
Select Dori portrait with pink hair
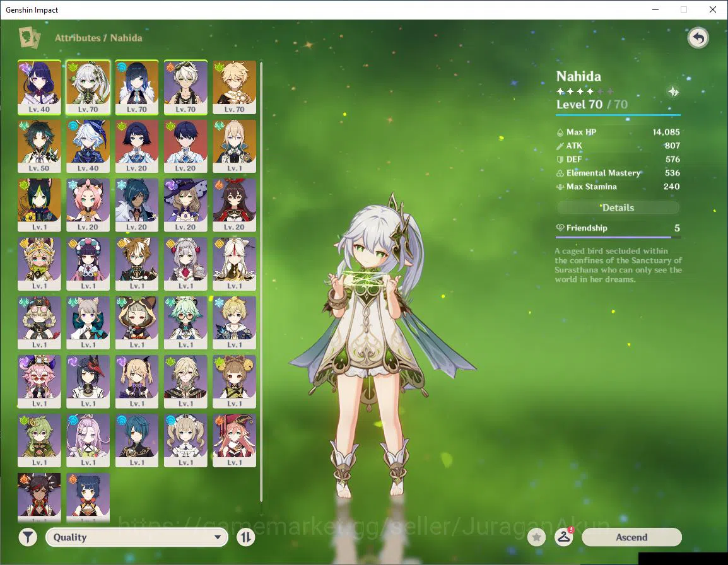(x=39, y=382)
